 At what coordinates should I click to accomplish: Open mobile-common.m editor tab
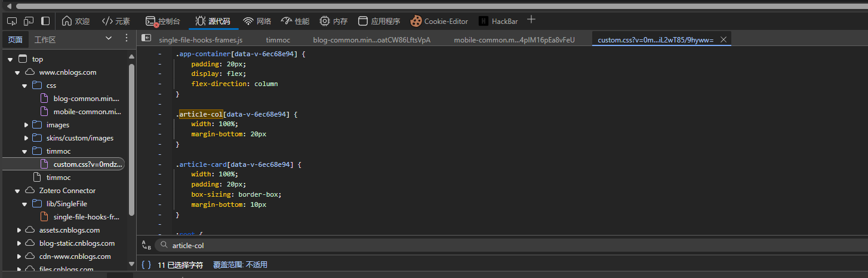coord(514,39)
